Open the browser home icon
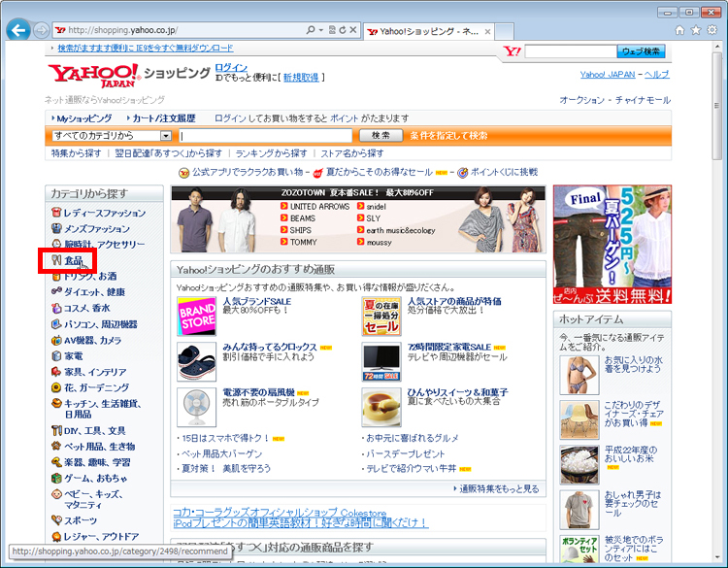The width and height of the screenshot is (728, 568). pyautogui.click(x=679, y=30)
